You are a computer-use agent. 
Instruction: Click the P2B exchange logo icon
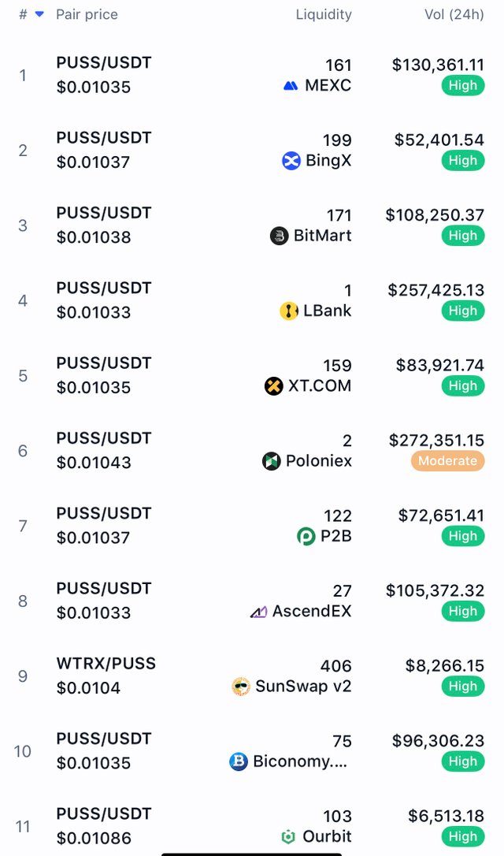[x=306, y=536]
